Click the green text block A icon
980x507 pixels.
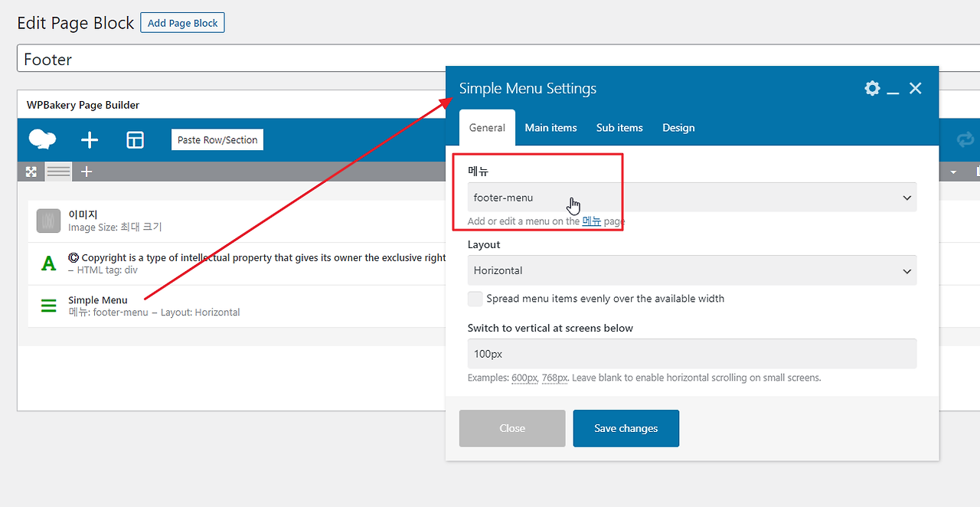click(48, 264)
